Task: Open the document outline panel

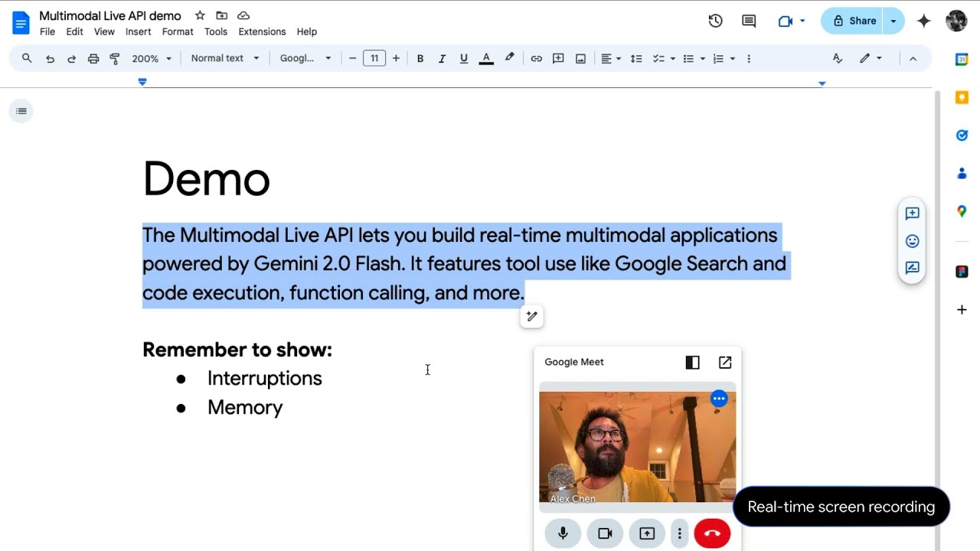Action: tap(21, 111)
